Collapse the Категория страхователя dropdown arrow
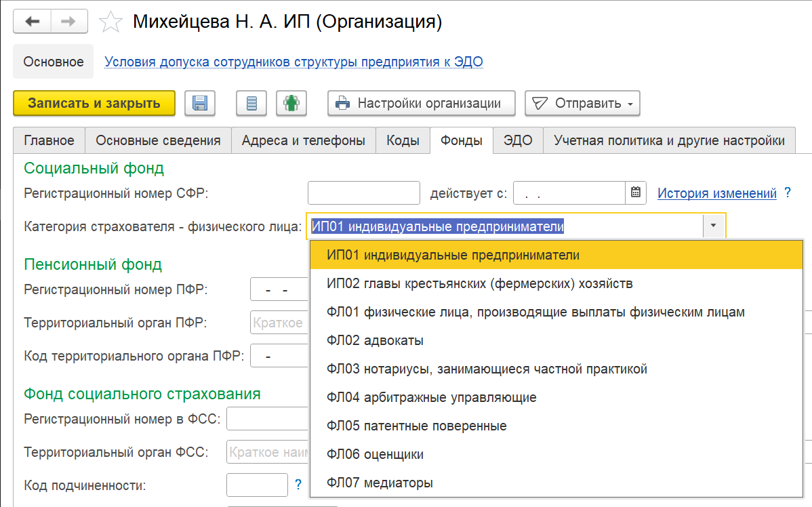The image size is (812, 507). (713, 226)
